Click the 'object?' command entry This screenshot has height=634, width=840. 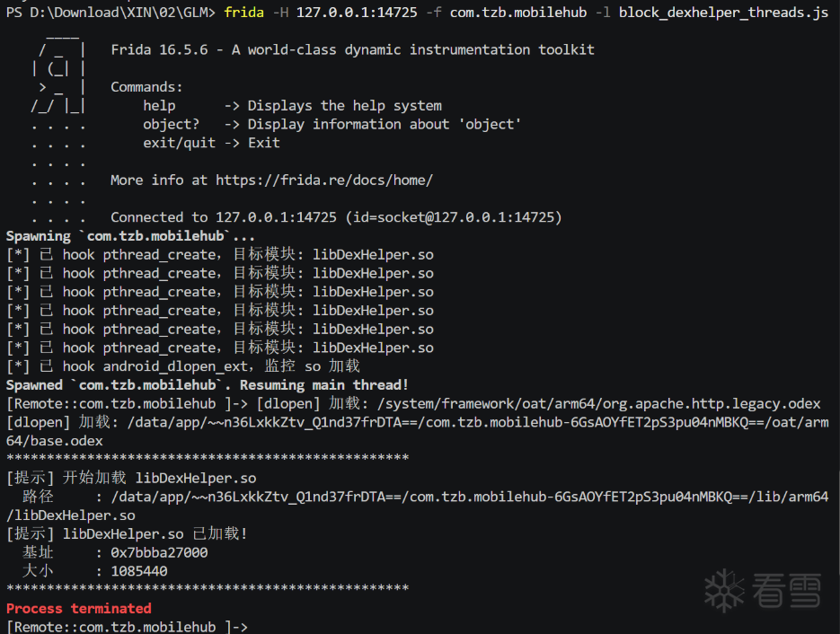(171, 124)
